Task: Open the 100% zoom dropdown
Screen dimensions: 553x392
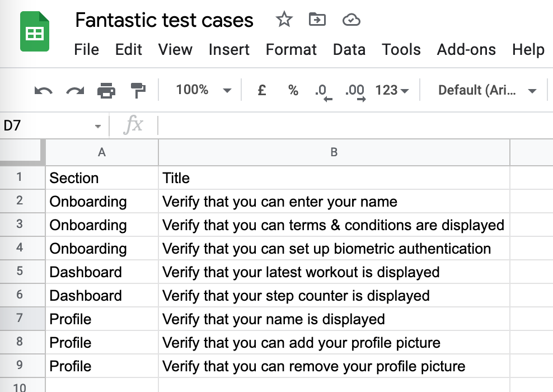Action: pos(203,90)
